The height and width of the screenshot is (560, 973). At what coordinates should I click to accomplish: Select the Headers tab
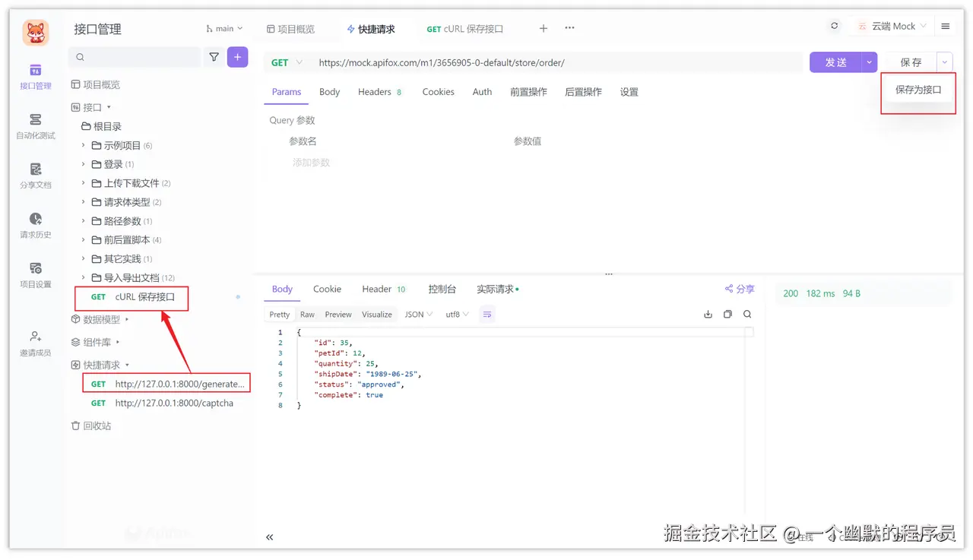379,91
